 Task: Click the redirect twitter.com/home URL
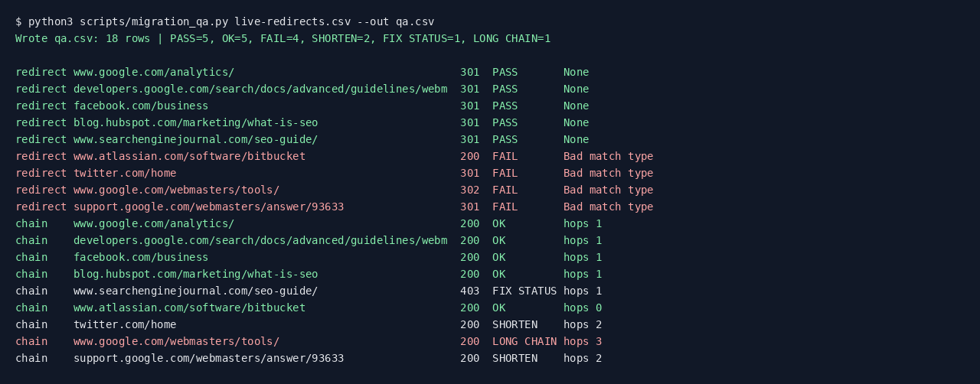pyautogui.click(x=125, y=173)
